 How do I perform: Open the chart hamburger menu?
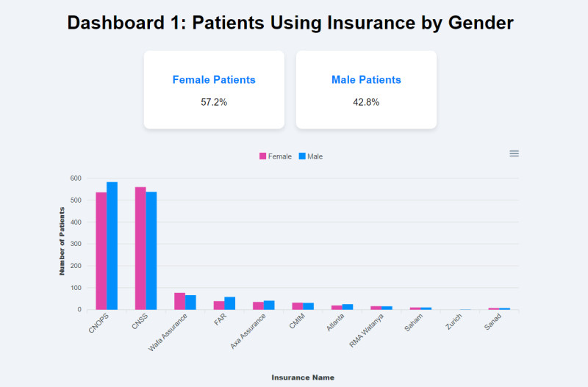(514, 153)
